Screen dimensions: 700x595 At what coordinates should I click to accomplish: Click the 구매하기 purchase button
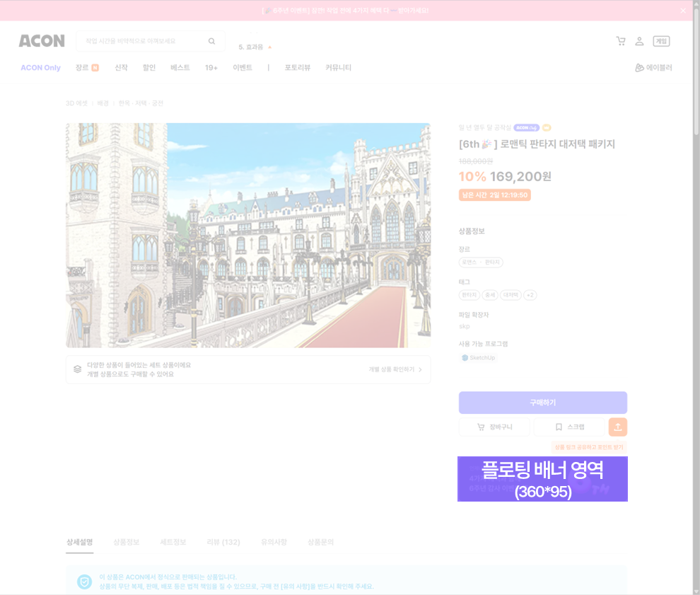(543, 403)
